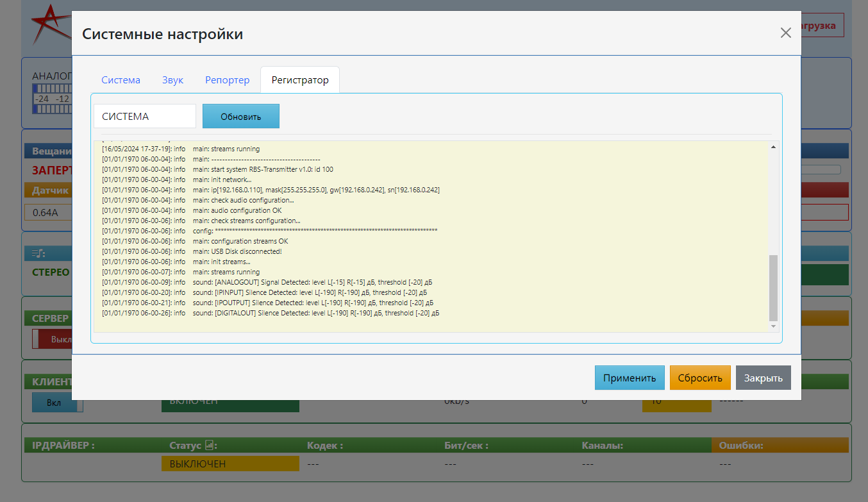Select the Регистратор tab
868x502 pixels.
tap(299, 80)
